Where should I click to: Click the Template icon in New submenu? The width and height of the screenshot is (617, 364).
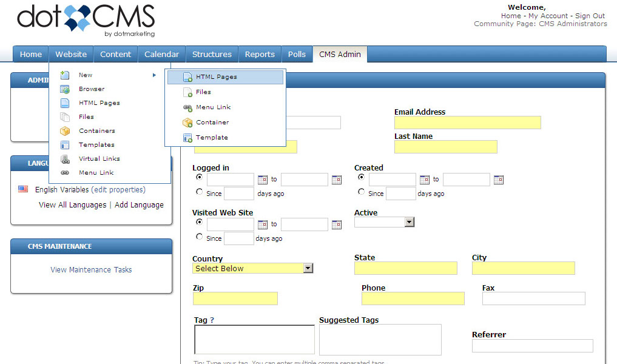(187, 138)
